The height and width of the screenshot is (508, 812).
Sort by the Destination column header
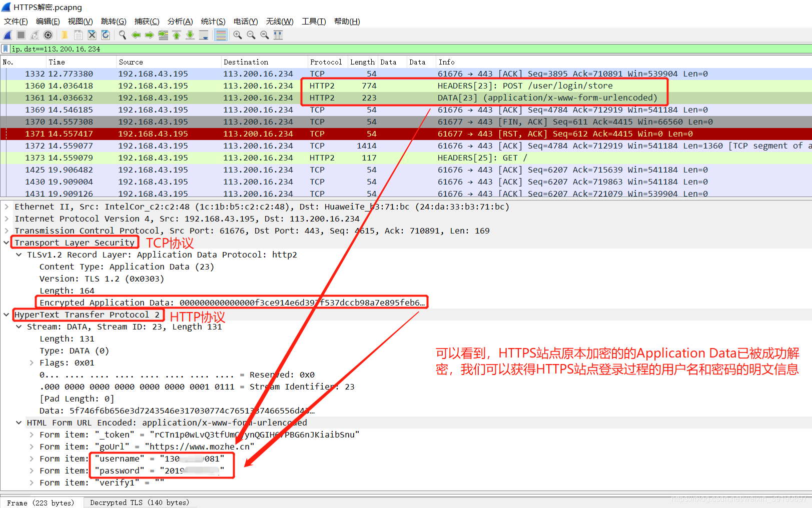[x=264, y=62]
